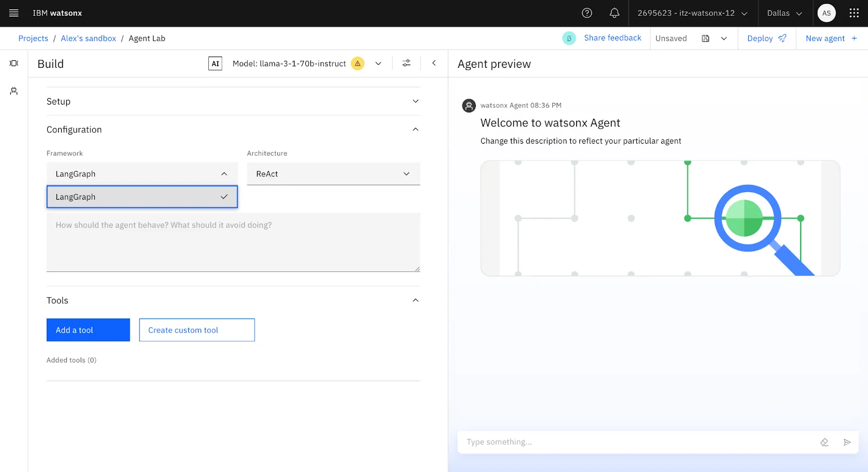Click the Deploy button

point(767,38)
